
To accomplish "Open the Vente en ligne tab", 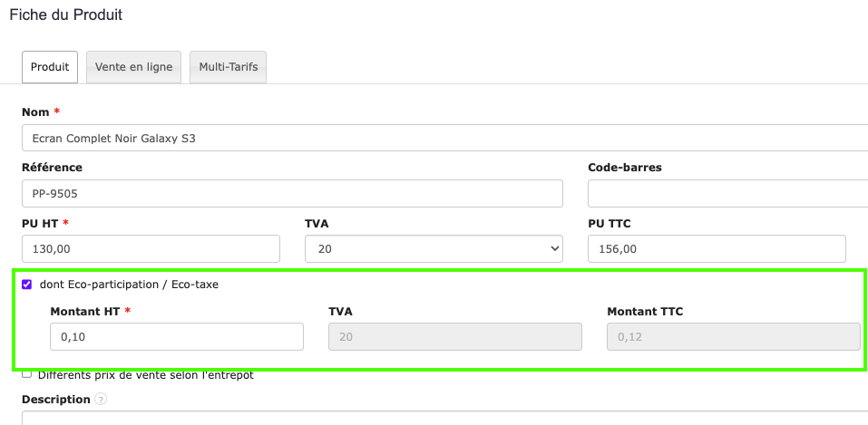I will (x=133, y=67).
